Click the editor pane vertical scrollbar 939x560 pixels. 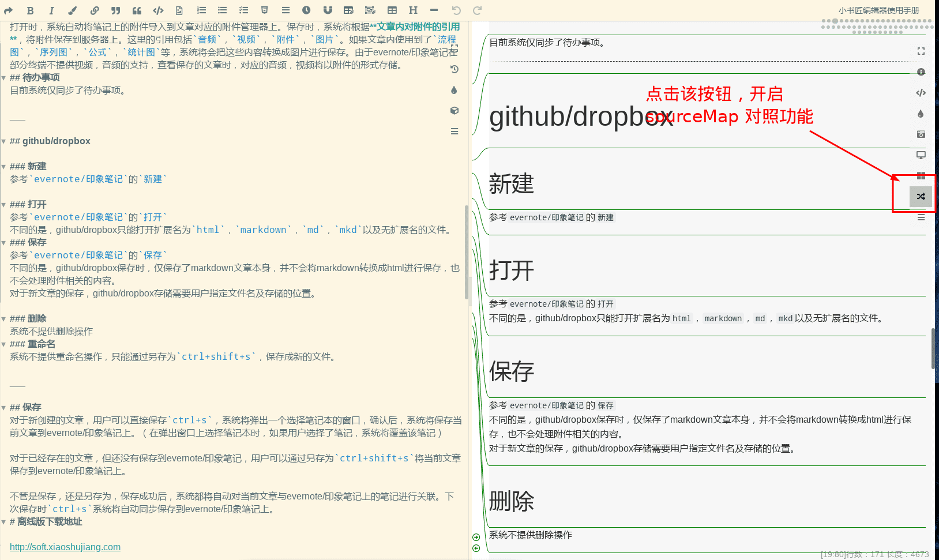click(x=467, y=252)
